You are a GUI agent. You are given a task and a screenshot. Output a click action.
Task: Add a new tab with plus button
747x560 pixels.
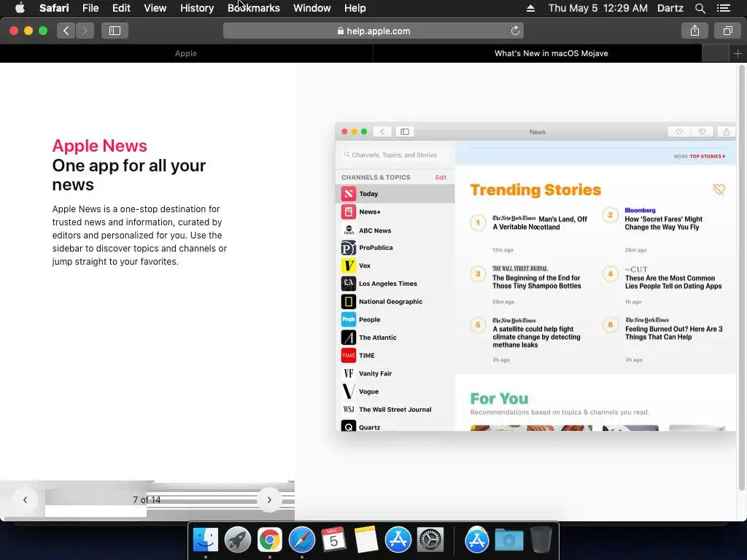pos(738,54)
